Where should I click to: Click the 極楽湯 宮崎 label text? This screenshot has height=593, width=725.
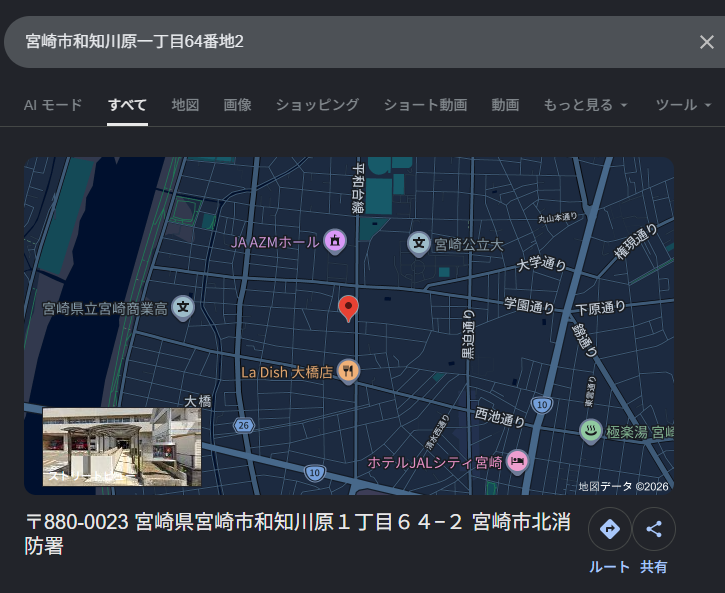640,432
